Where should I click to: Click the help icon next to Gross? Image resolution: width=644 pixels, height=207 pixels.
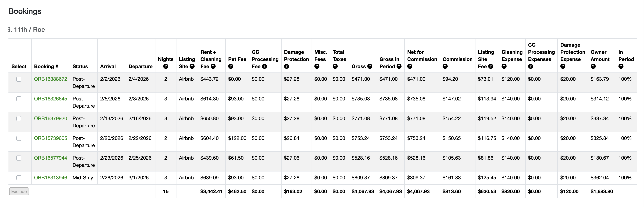(370, 66)
